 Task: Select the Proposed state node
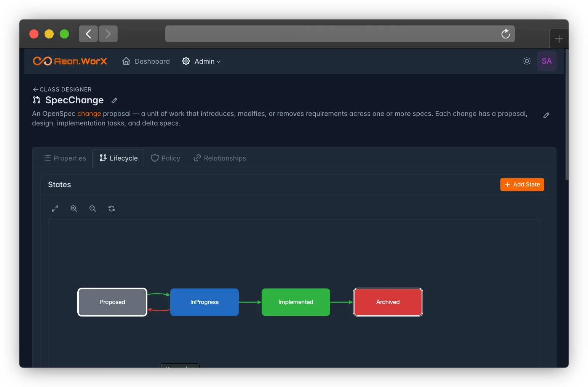[x=112, y=302]
